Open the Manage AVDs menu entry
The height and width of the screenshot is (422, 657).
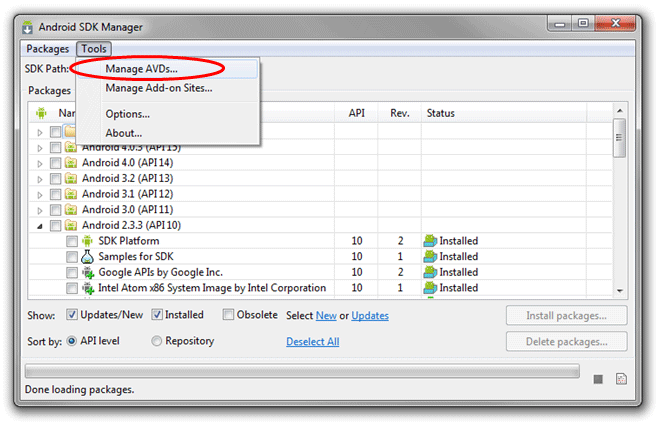pos(168,69)
